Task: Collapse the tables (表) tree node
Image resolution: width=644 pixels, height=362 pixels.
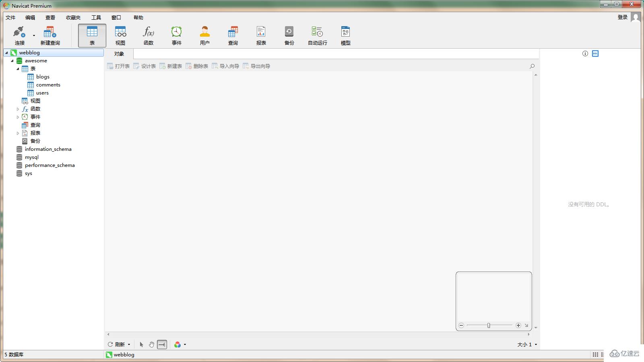Action: pos(18,69)
